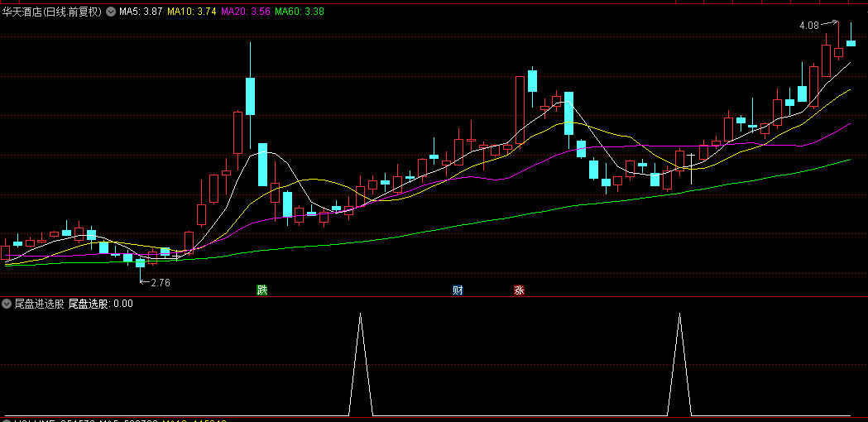Image resolution: width=868 pixels, height=422 pixels.
Task: Click the MA20: 3.56 label
Action: click(x=245, y=11)
